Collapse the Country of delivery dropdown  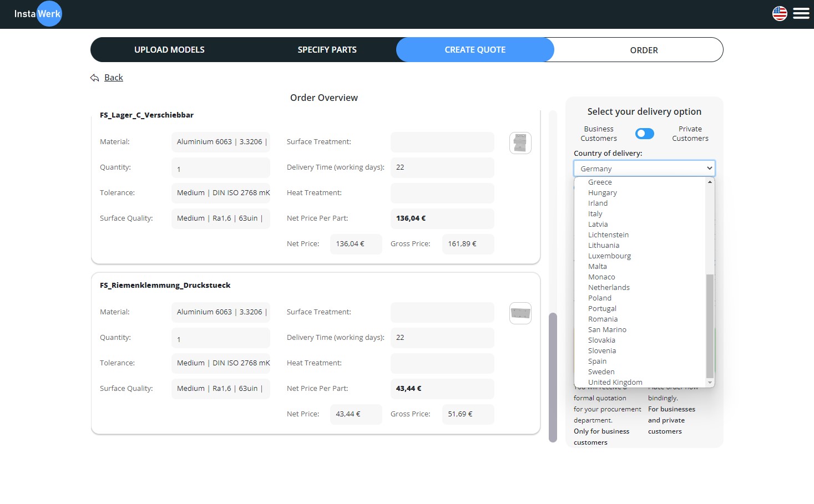click(x=644, y=169)
